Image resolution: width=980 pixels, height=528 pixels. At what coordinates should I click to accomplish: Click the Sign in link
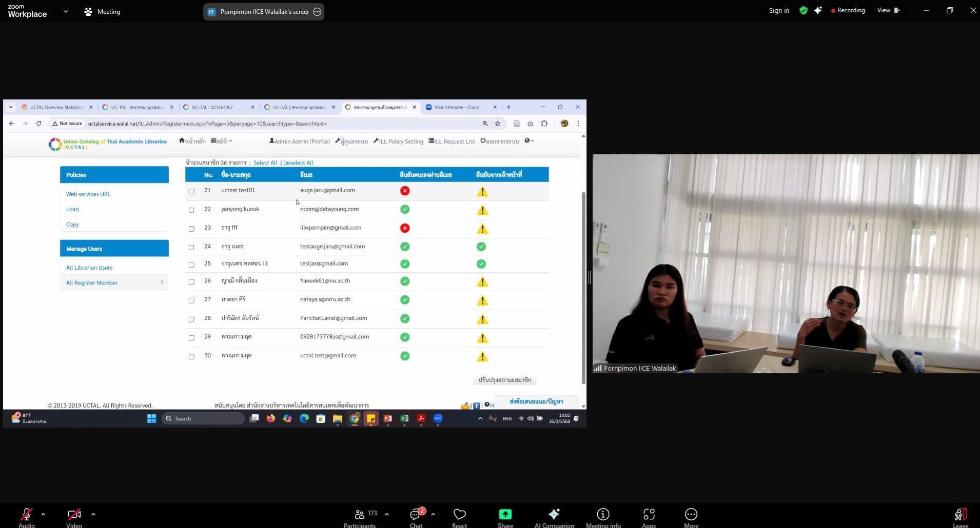click(778, 11)
